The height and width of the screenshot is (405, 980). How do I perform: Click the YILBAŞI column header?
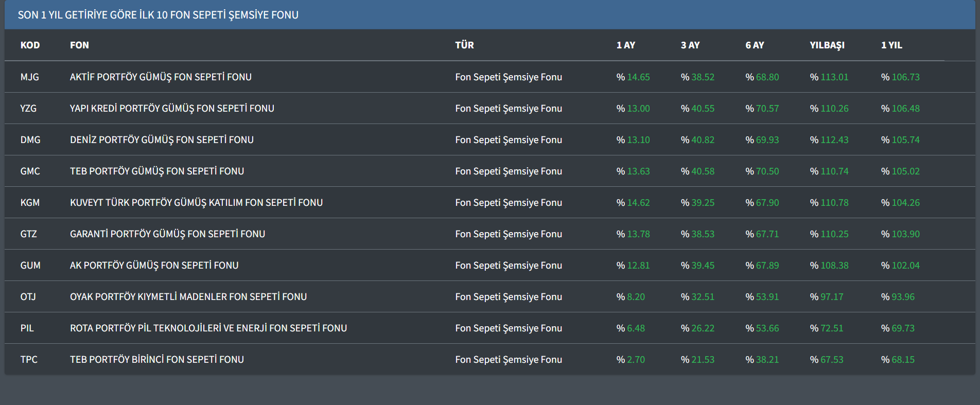click(x=827, y=45)
